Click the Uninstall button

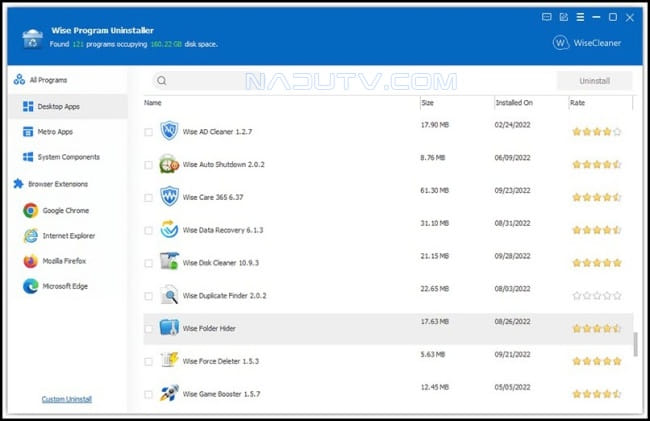pos(594,81)
